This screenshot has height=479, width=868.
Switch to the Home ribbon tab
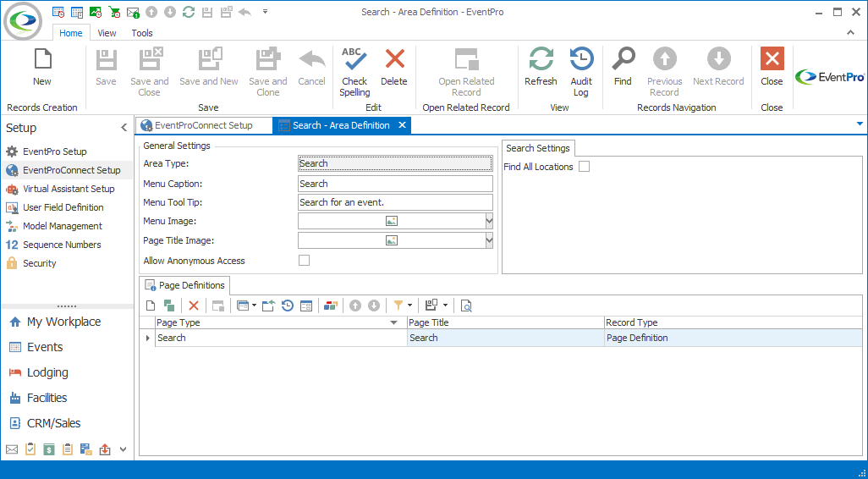pyautogui.click(x=71, y=33)
